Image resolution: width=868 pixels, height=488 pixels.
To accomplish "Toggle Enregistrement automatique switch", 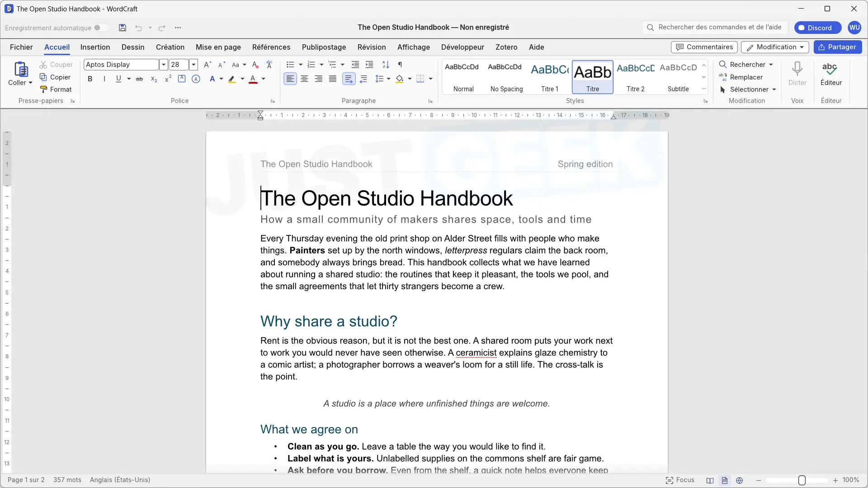I will 101,28.
